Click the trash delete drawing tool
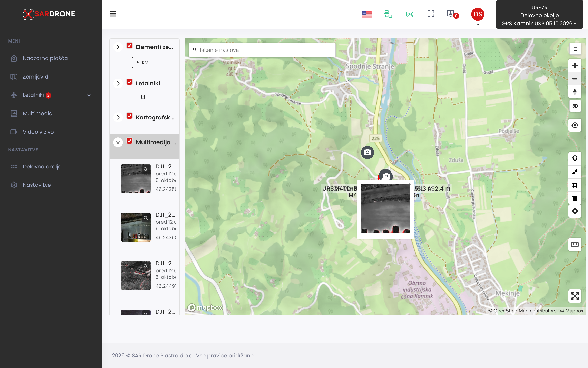 pyautogui.click(x=575, y=198)
